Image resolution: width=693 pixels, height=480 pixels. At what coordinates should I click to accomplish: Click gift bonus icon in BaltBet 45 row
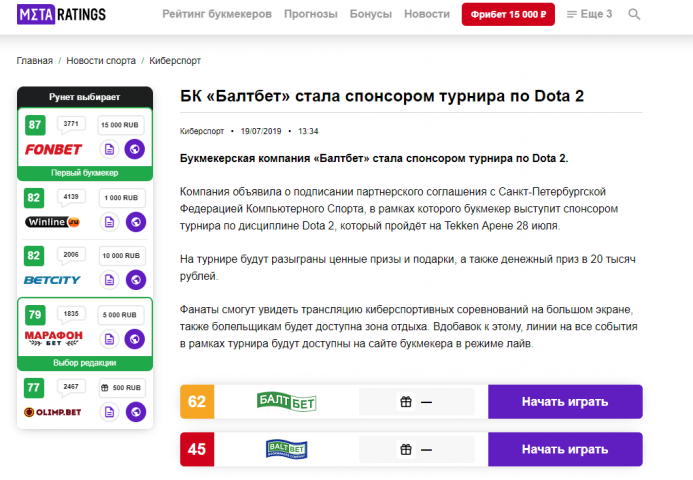[x=406, y=450]
